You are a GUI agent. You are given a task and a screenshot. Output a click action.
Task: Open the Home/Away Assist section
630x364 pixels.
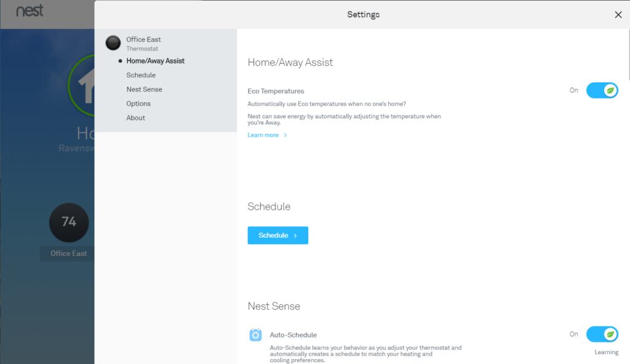coord(155,61)
